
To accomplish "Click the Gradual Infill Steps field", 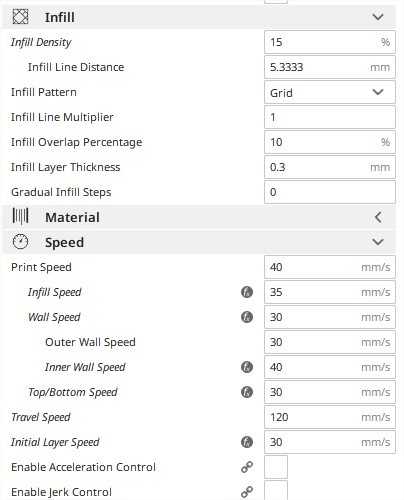I will click(x=330, y=192).
